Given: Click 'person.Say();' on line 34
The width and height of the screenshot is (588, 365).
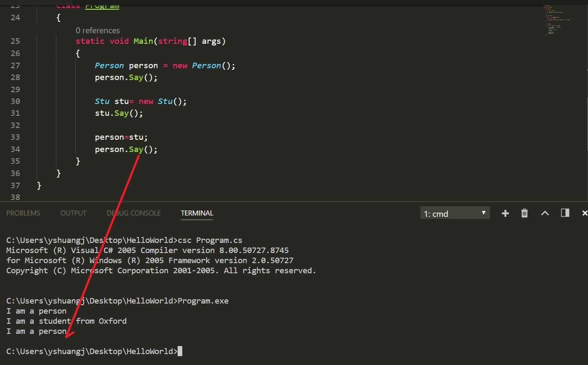Looking at the screenshot, I should point(126,149).
